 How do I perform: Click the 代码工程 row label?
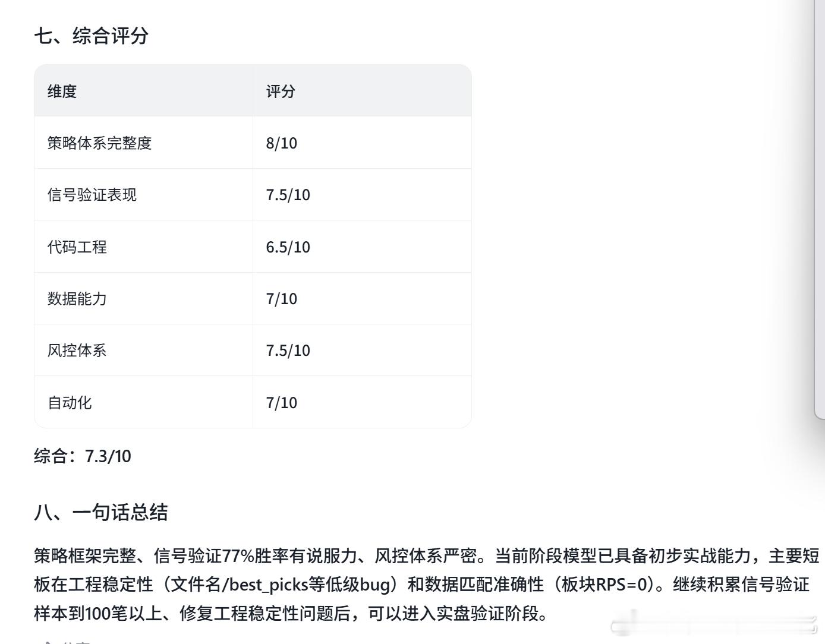(x=77, y=247)
